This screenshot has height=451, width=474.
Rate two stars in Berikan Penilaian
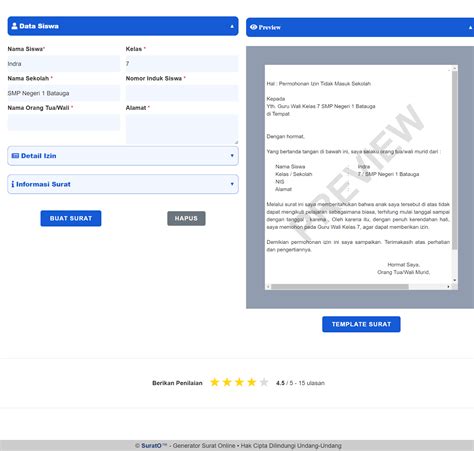[x=227, y=382]
